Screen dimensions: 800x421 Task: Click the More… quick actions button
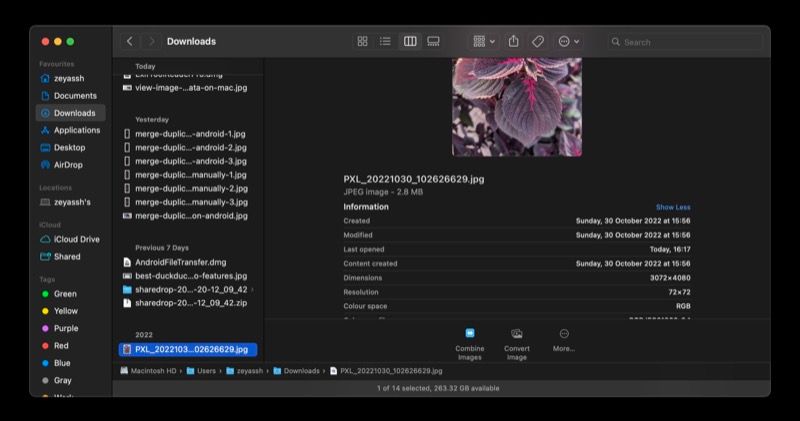(x=564, y=340)
